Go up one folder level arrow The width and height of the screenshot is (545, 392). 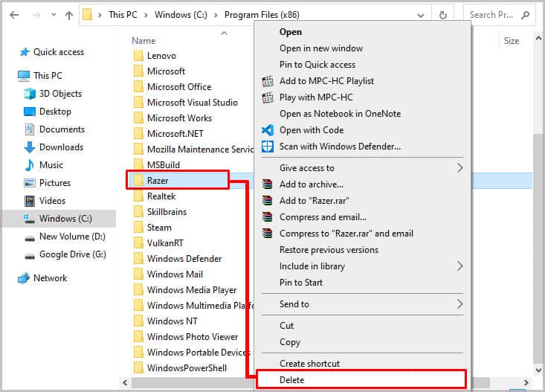(x=69, y=15)
